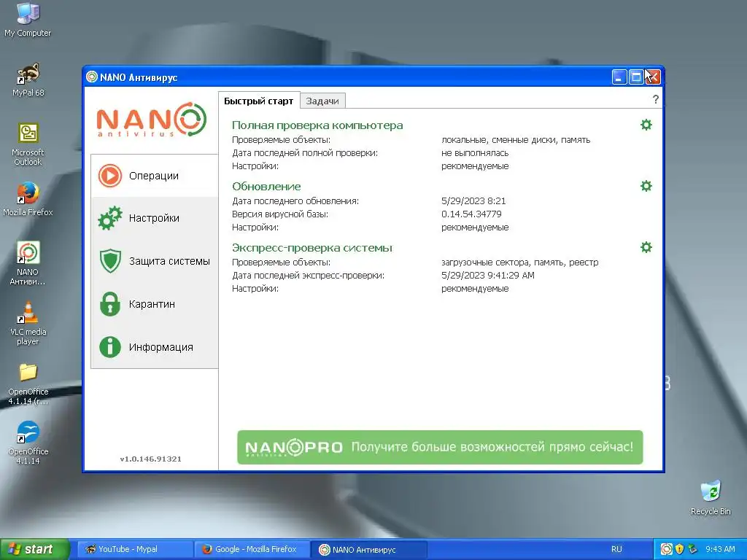This screenshot has width=747, height=560.
Task: Click the RU language indicator
Action: tap(616, 549)
